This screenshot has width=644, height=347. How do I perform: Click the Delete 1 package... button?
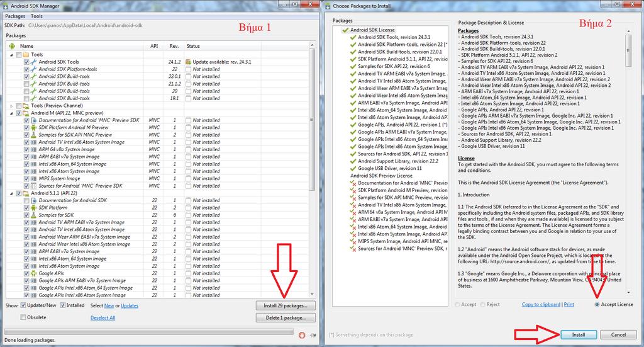286,318
